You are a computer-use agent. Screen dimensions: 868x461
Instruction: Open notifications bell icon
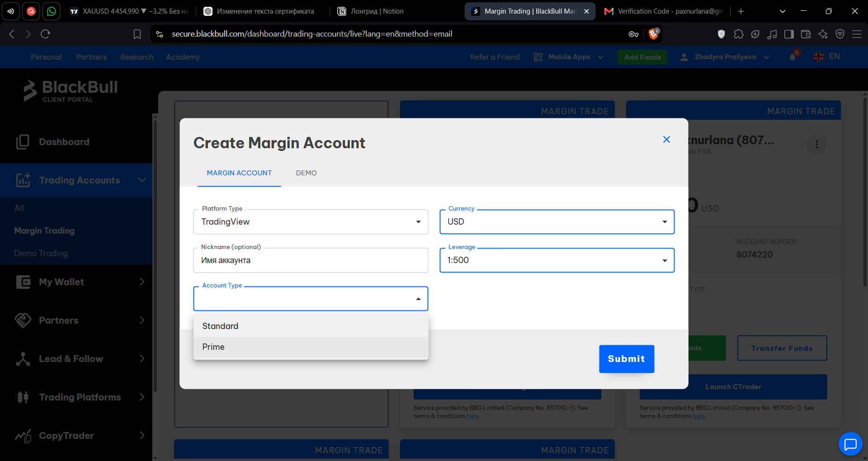[793, 57]
